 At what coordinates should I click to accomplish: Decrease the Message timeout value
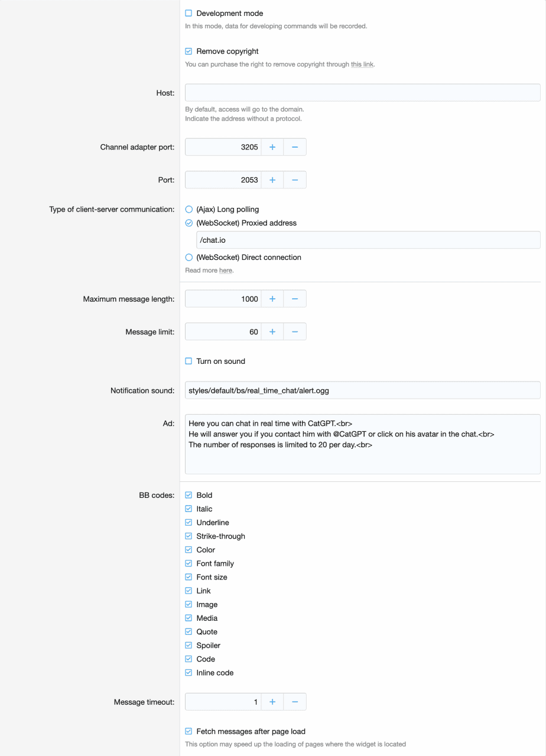(295, 702)
